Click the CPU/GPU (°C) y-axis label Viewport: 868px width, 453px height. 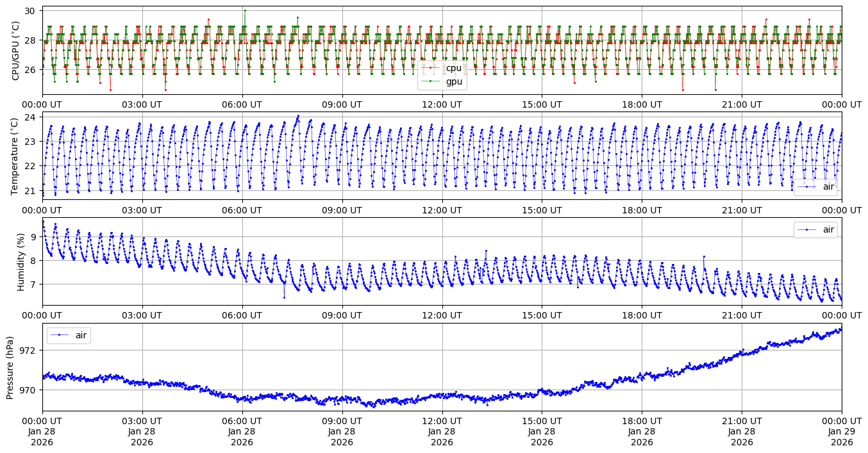(16, 50)
